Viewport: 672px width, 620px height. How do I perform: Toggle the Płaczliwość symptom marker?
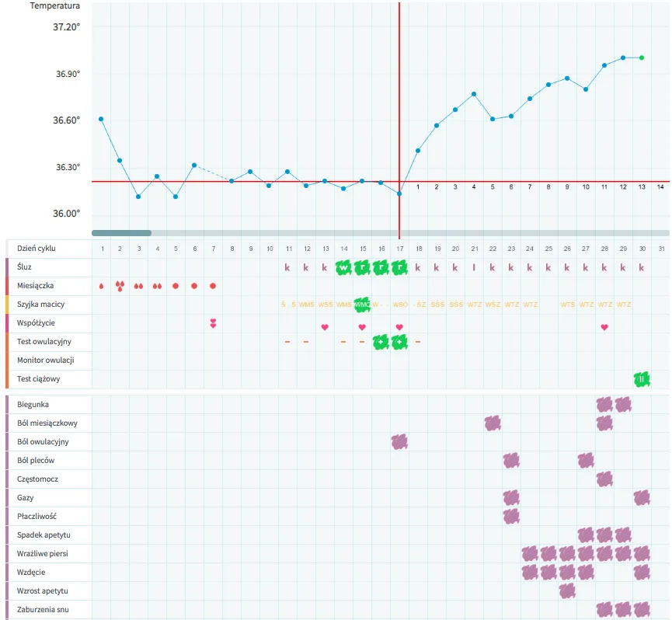[511, 517]
